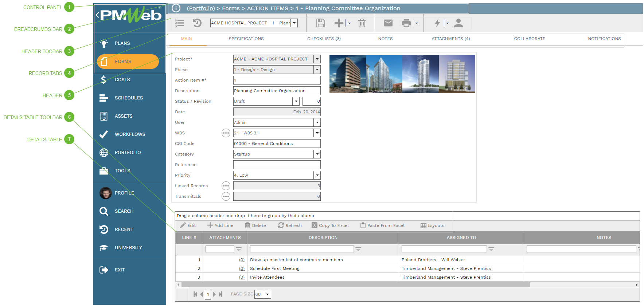
Task: Click the Portfolio breadcrumb link
Action: [201, 8]
